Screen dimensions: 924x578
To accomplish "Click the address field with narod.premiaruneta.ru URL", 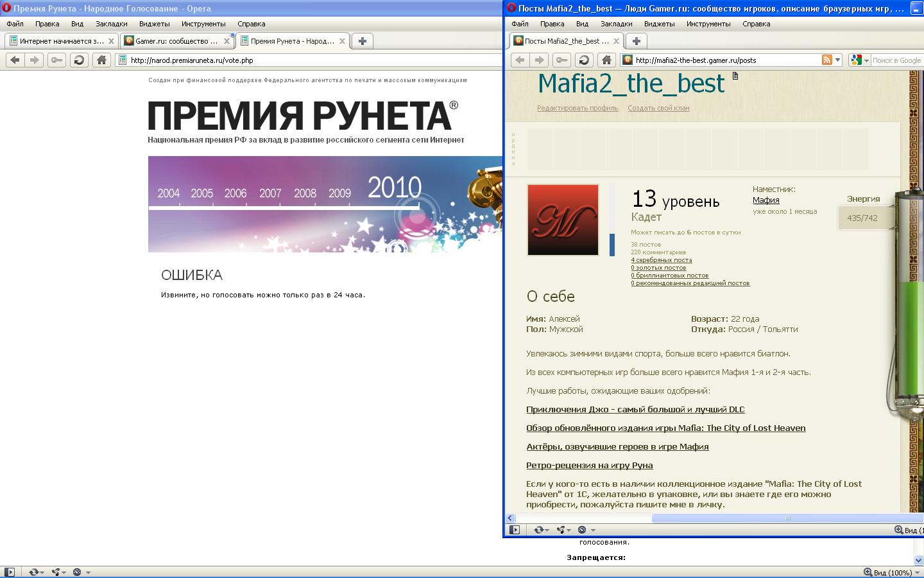I will [x=308, y=60].
